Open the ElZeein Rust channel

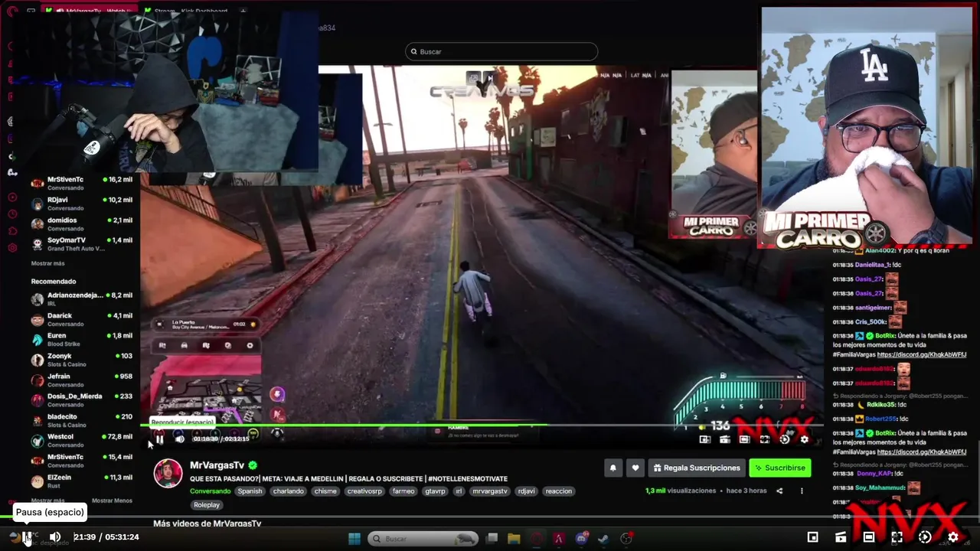[x=81, y=481]
